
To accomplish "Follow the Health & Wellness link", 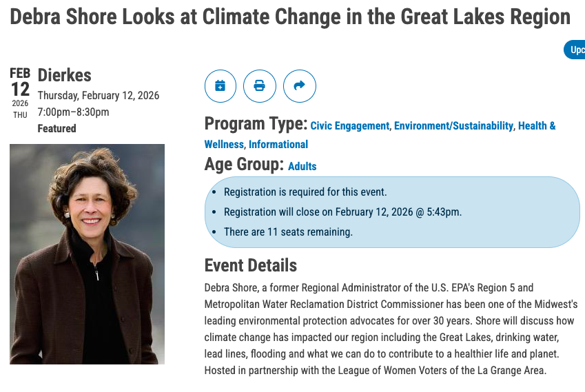I will (x=537, y=126).
